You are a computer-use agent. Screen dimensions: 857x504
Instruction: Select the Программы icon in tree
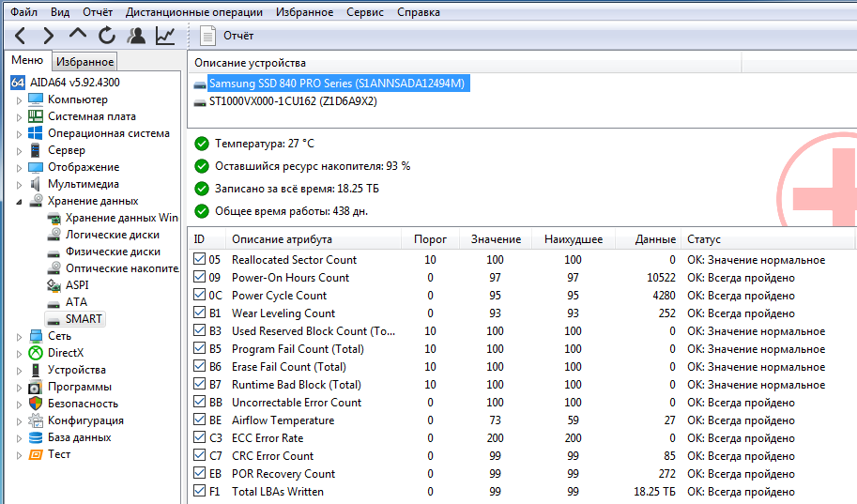(36, 387)
